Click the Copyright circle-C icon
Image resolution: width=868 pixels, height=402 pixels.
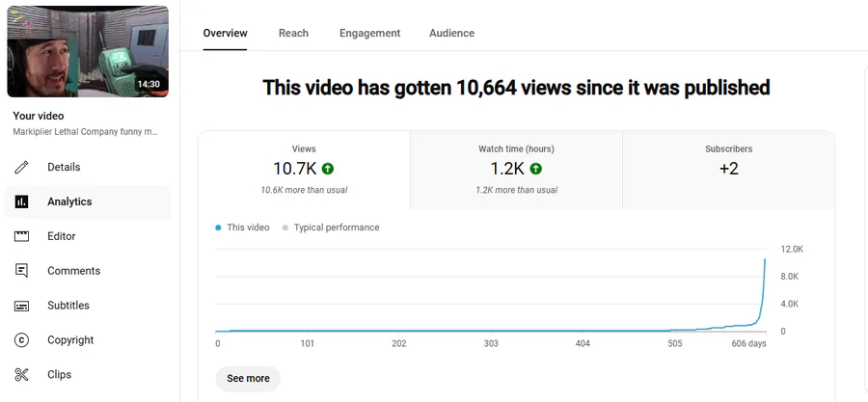click(21, 340)
